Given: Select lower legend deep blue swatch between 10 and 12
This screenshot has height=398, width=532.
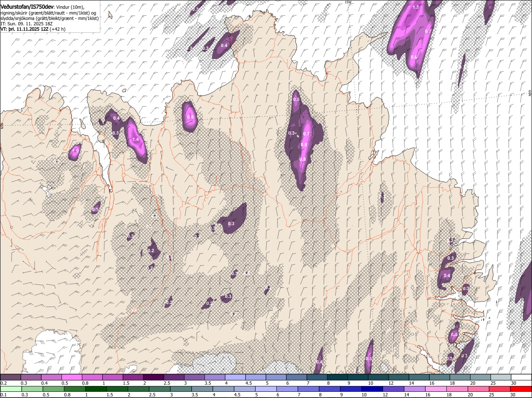Looking at the screenshot, I should (372, 389).
